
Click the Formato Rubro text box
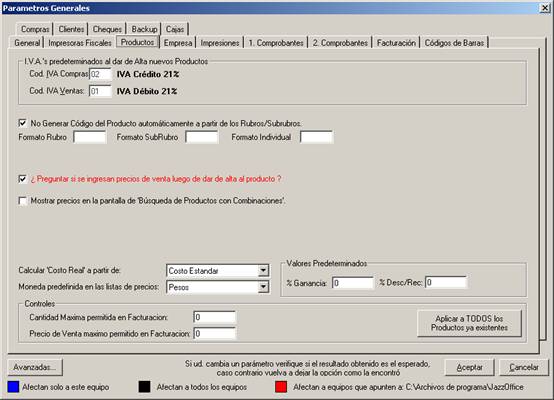[x=90, y=137]
